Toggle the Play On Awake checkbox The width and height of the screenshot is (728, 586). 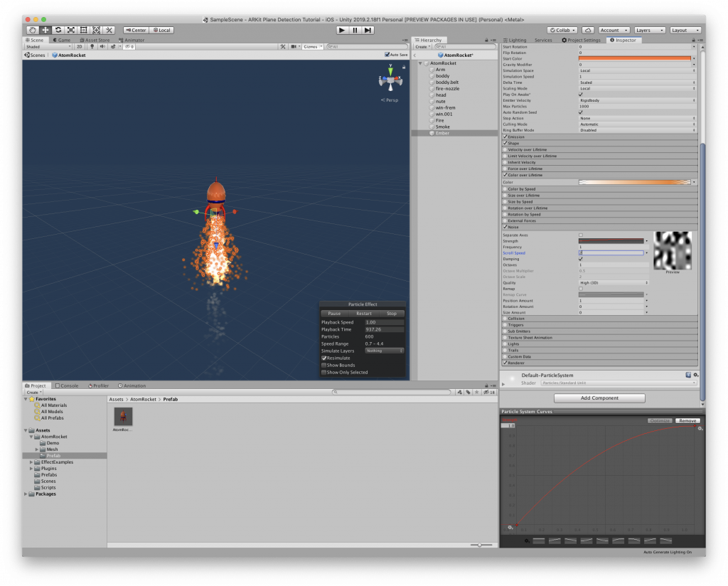tap(580, 95)
